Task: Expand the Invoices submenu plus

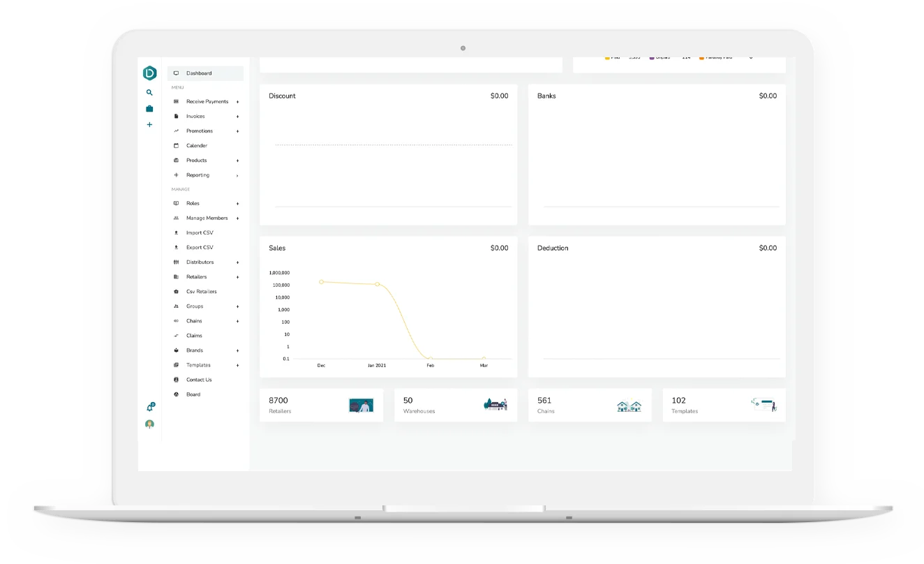Action: point(237,117)
